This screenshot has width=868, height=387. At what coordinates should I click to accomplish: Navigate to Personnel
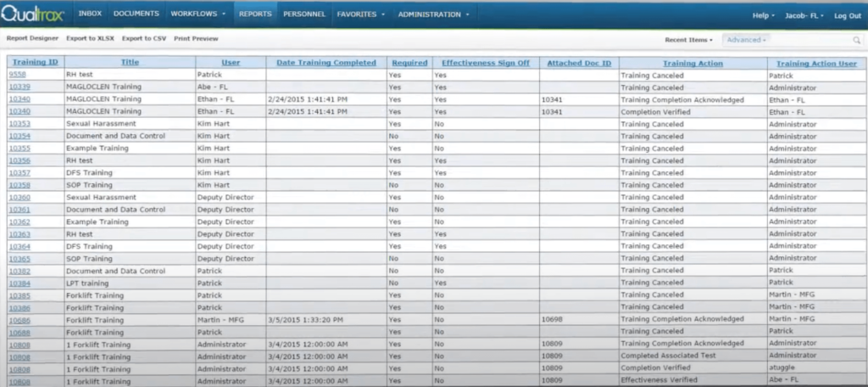tap(304, 14)
